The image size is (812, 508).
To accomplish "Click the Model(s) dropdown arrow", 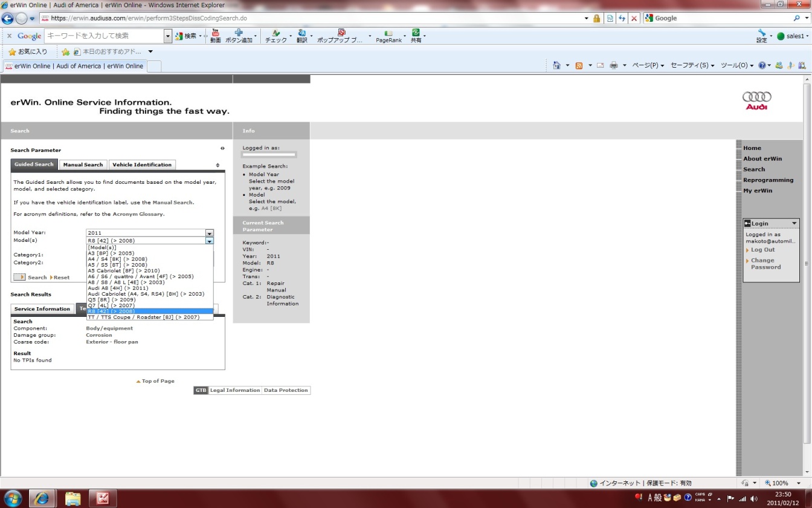I will [x=210, y=241].
